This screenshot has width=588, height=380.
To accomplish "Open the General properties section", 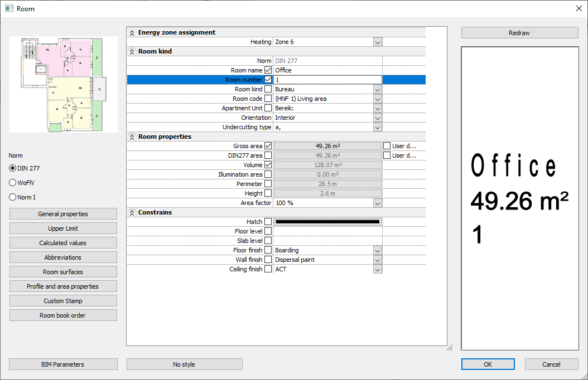I will [x=63, y=214].
